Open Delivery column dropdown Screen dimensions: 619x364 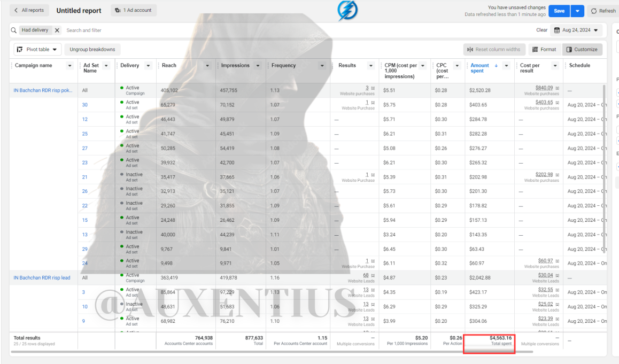[149, 66]
